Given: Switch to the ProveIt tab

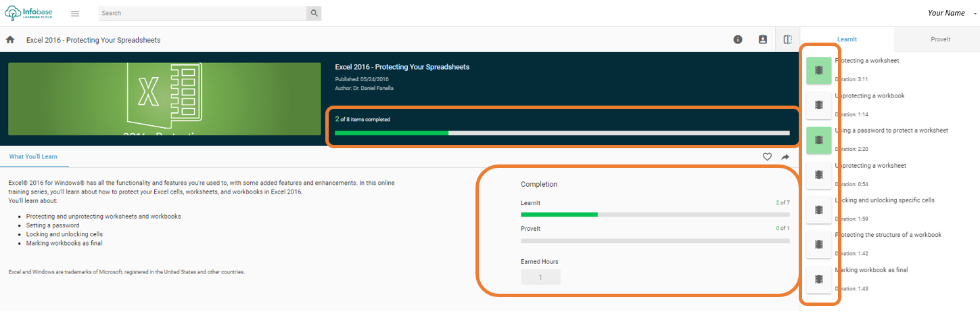Looking at the screenshot, I should click(x=940, y=39).
